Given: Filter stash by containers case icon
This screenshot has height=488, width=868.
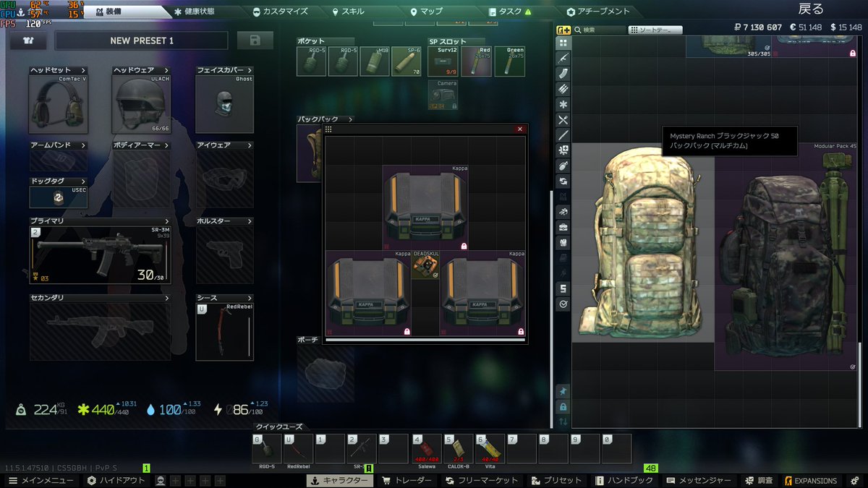Looking at the screenshot, I should pyautogui.click(x=563, y=227).
